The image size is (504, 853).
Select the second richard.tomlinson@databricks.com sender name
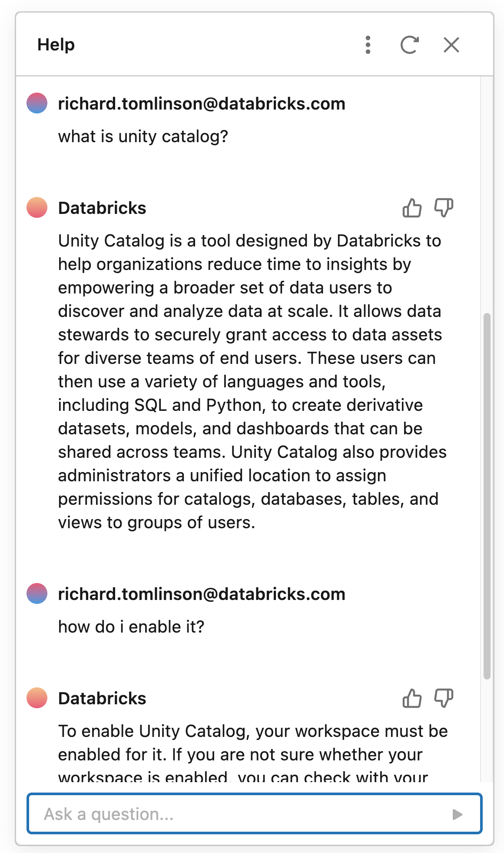click(202, 594)
